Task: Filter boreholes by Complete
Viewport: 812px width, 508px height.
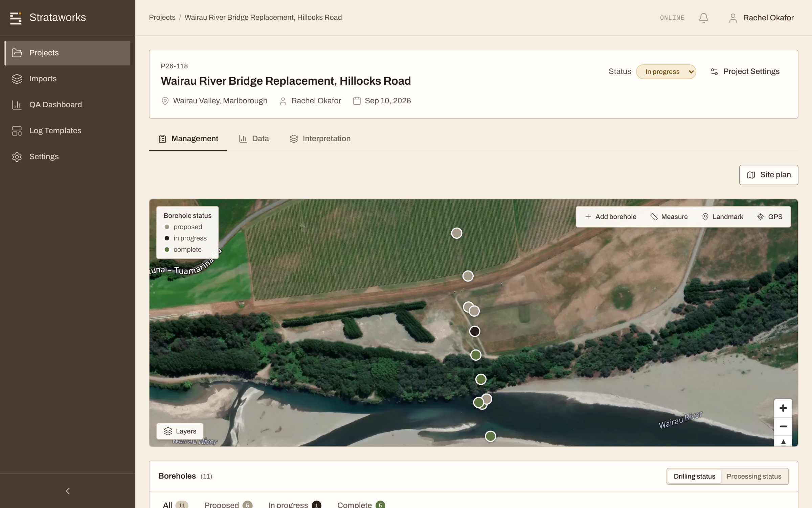Action: tap(361, 505)
